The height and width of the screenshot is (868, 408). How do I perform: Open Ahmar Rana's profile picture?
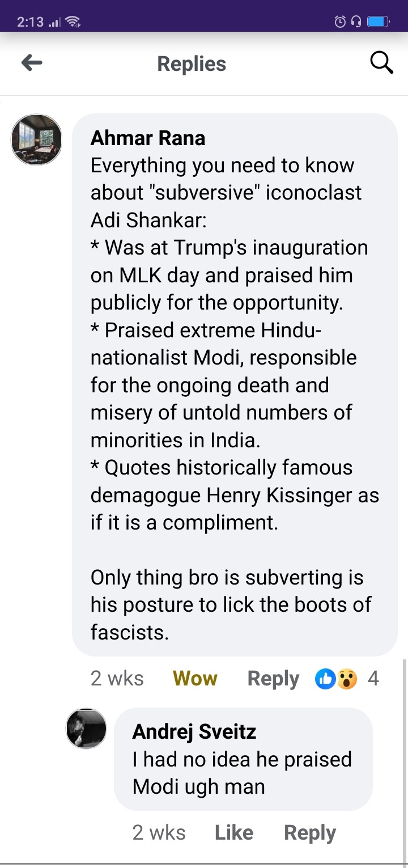click(x=36, y=139)
